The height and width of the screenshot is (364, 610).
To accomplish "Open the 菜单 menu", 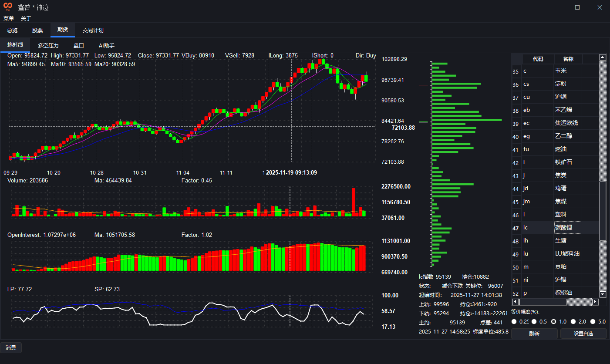I will pyautogui.click(x=9, y=18).
